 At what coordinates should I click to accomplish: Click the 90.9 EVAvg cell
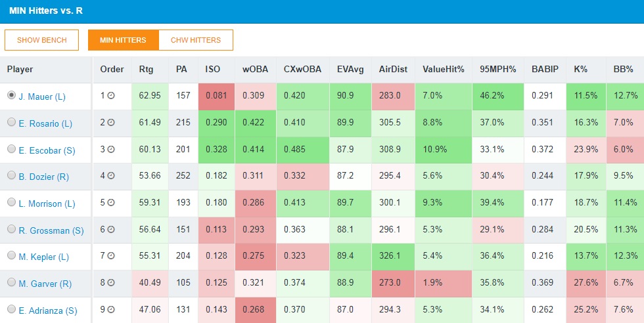coord(350,97)
